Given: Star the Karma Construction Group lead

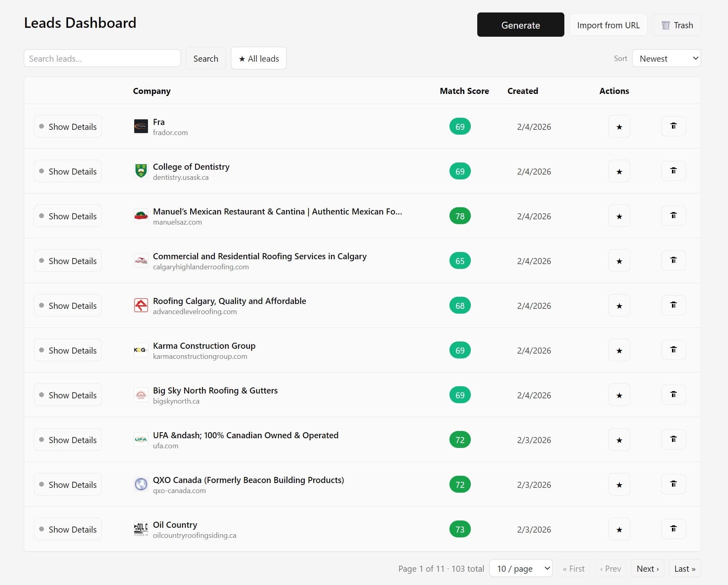Looking at the screenshot, I should 619,350.
